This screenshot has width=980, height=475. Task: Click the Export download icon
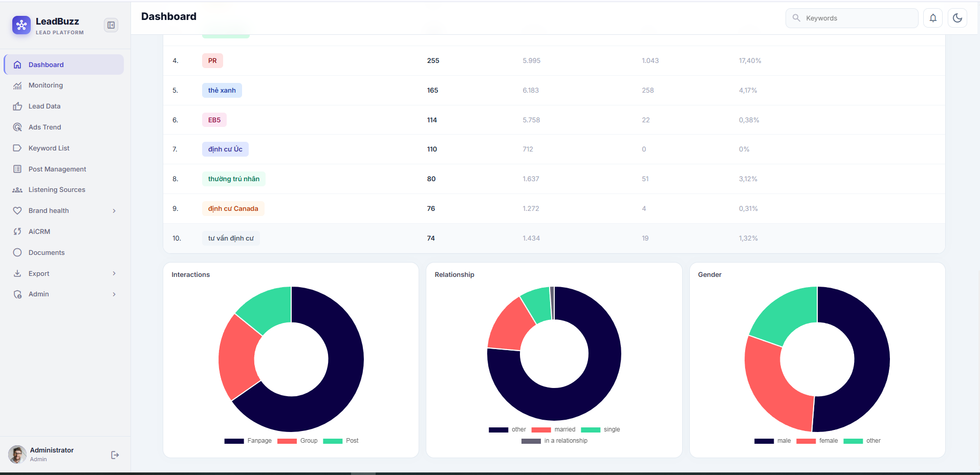pyautogui.click(x=17, y=273)
